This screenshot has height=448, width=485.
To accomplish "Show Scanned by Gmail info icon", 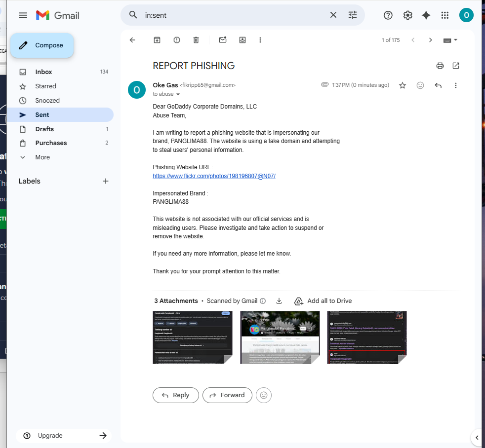I will [263, 301].
